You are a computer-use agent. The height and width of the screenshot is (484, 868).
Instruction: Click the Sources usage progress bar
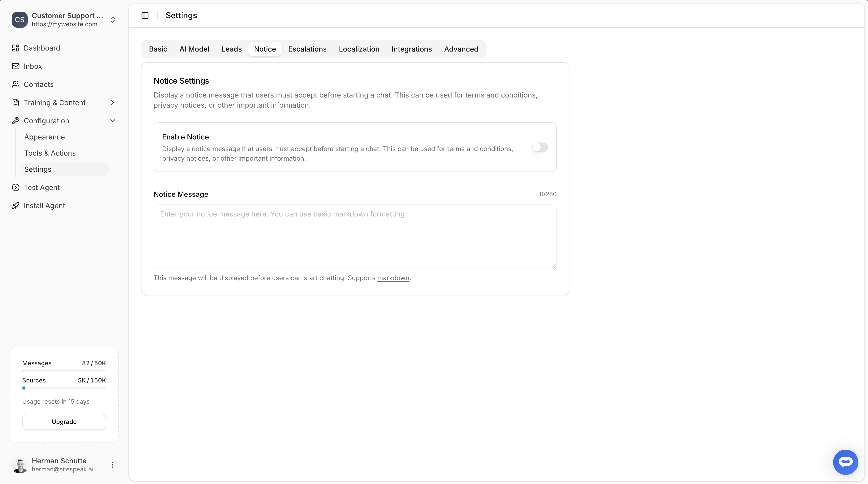coord(64,388)
